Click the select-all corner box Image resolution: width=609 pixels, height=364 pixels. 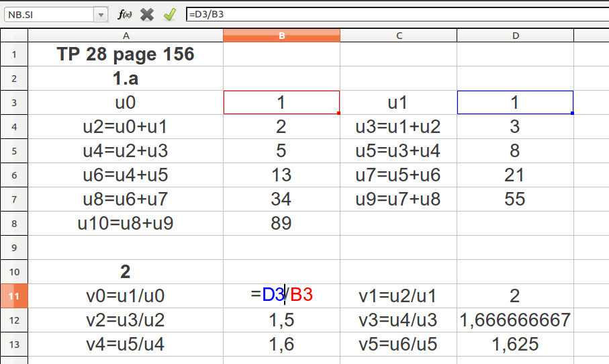(x=13, y=36)
